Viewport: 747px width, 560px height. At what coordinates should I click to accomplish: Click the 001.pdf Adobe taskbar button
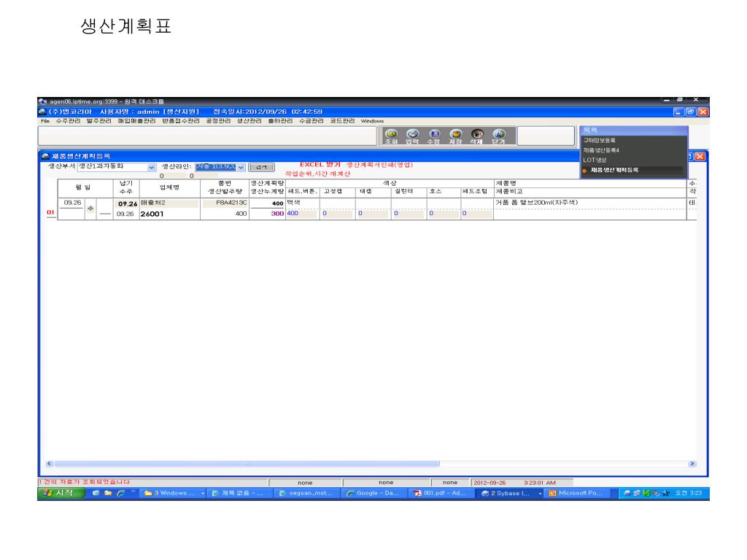440,494
